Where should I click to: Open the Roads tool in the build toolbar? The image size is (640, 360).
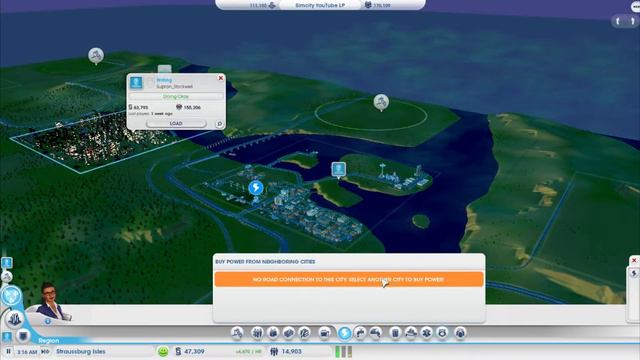[x=237, y=333]
